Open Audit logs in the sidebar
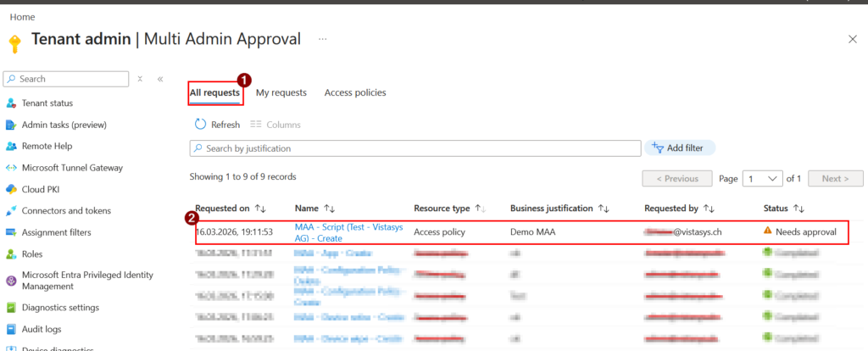 [x=42, y=329]
